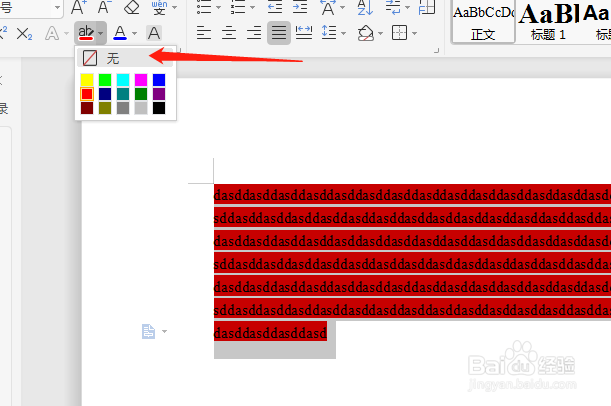Pick the blue highlight swatch
The image size is (611, 406).
[x=159, y=80]
